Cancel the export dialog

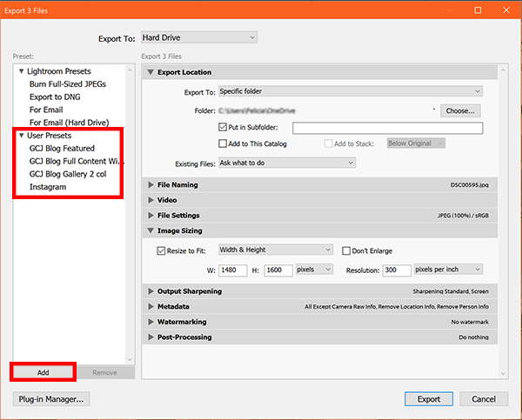coord(484,399)
